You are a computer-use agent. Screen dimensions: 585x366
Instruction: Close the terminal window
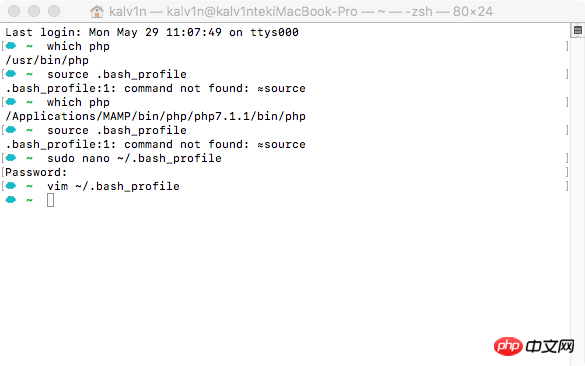point(14,11)
